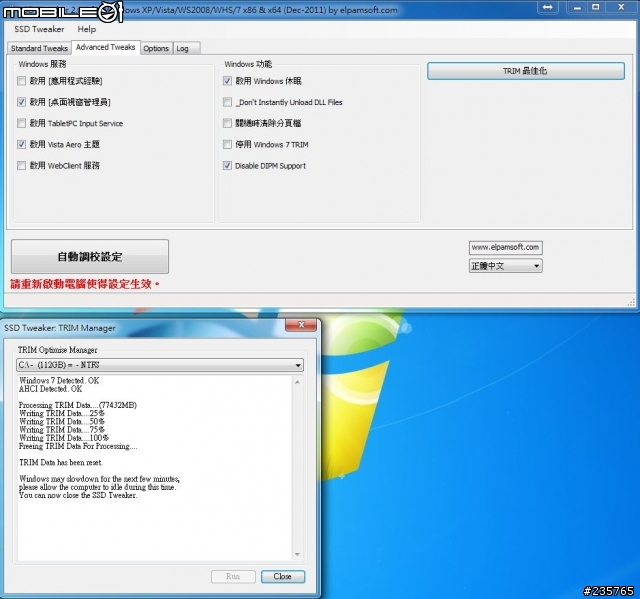Click 'Processing TRIM Data....(77432MB)' line

(x=78, y=405)
